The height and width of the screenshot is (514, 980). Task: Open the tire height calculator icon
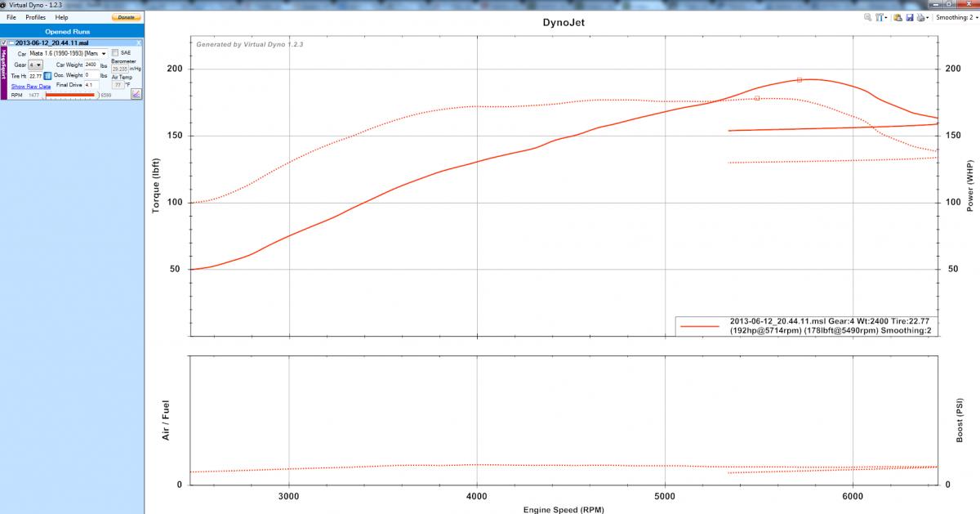pos(47,76)
